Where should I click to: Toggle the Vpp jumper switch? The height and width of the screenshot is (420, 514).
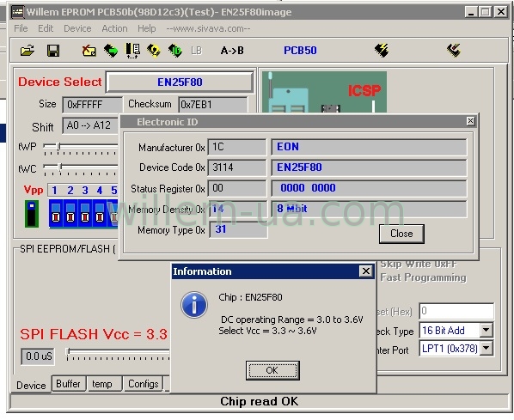tap(32, 214)
